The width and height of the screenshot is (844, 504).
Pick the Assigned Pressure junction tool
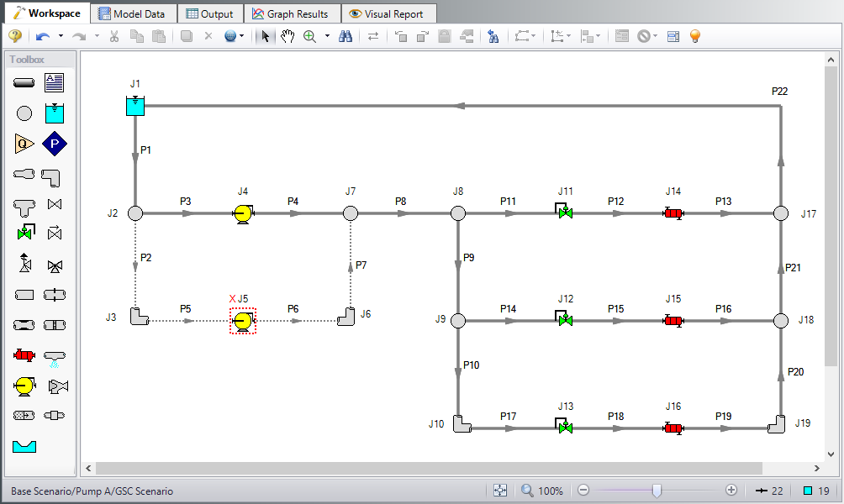pyautogui.click(x=55, y=144)
